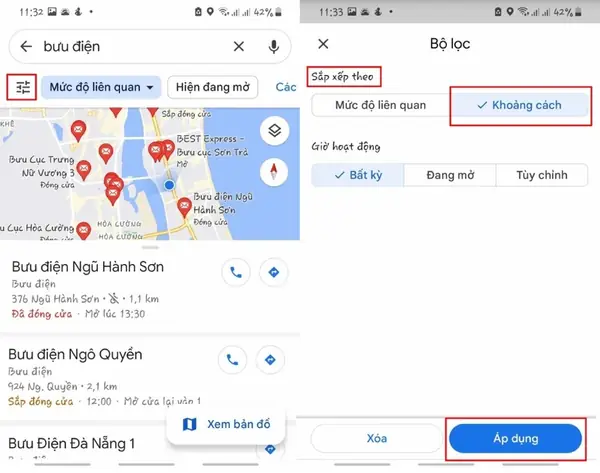Close the Bộ lọc filter screen
The image size is (600, 473).
(323, 44)
